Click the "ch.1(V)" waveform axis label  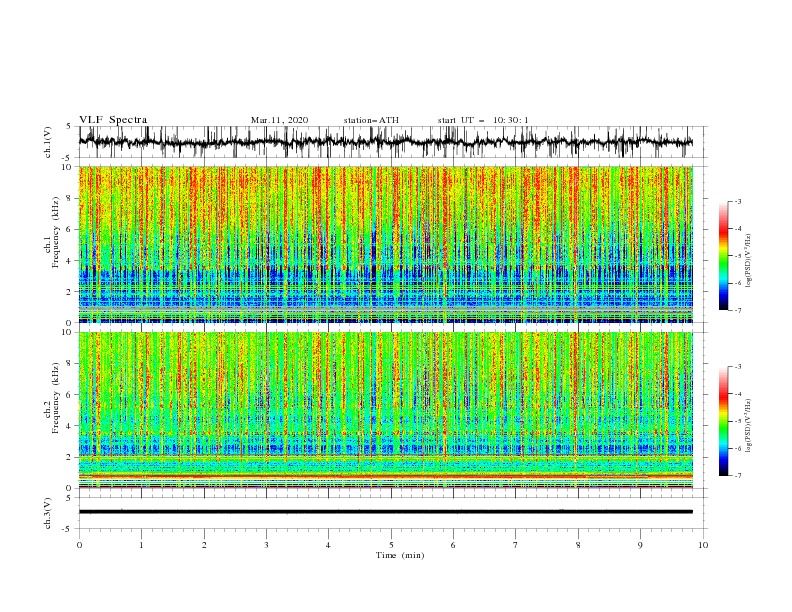click(x=48, y=142)
